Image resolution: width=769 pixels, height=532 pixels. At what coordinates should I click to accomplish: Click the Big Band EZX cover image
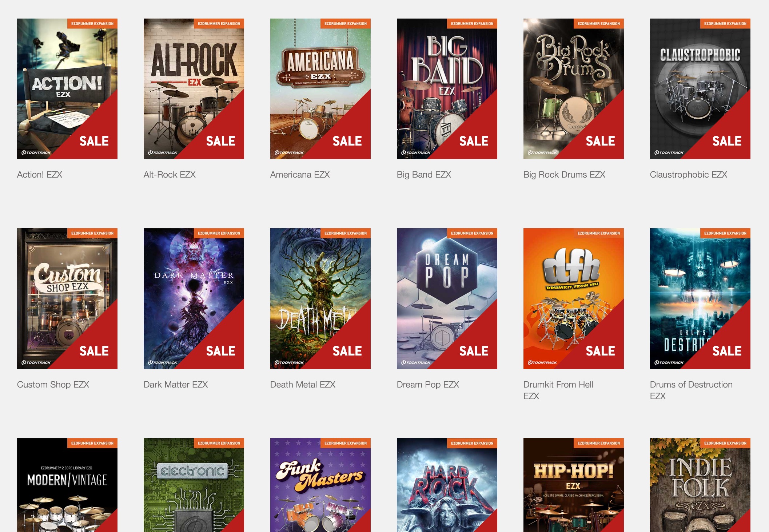click(447, 89)
